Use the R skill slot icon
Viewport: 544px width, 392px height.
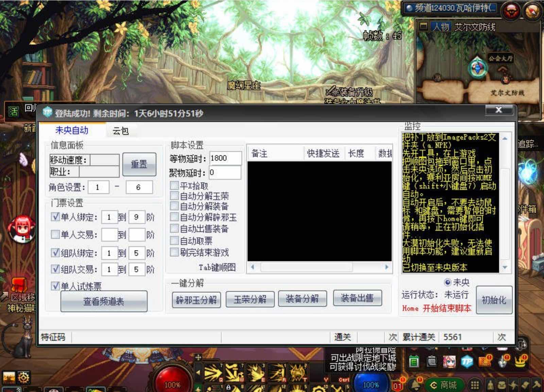click(x=276, y=372)
